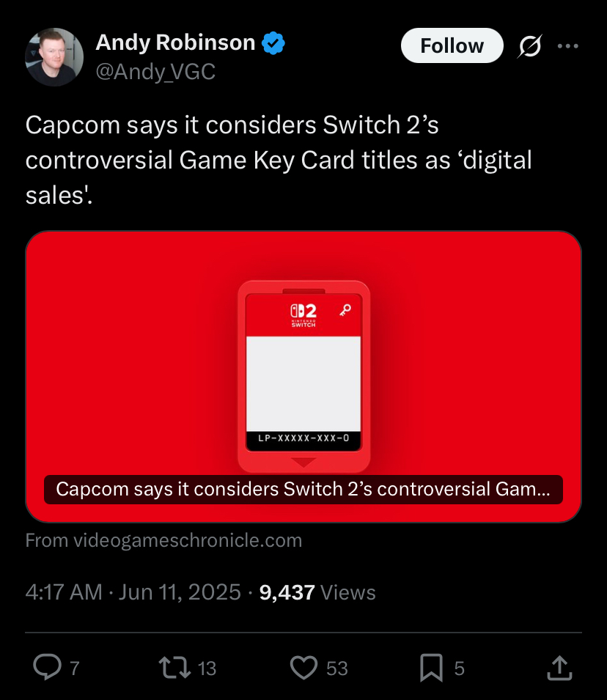Image resolution: width=607 pixels, height=700 pixels.
Task: Click the blue verified badge
Action: (x=273, y=43)
